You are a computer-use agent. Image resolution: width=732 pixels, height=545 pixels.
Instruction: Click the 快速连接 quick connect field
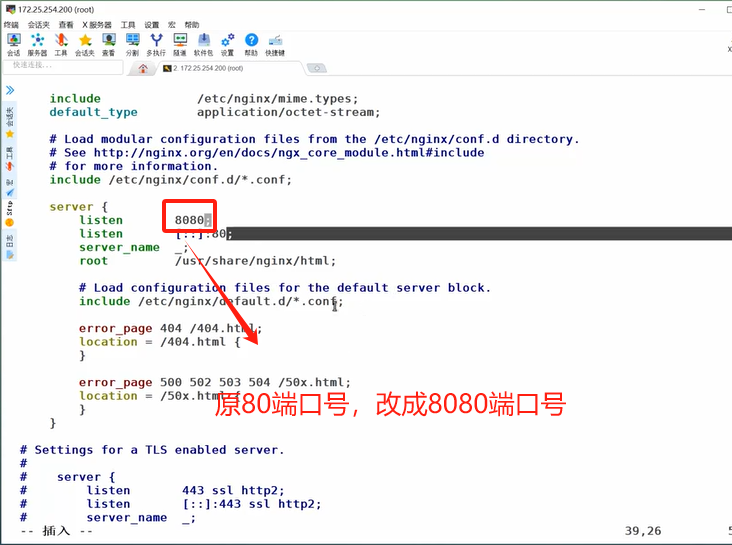pyautogui.click(x=63, y=65)
